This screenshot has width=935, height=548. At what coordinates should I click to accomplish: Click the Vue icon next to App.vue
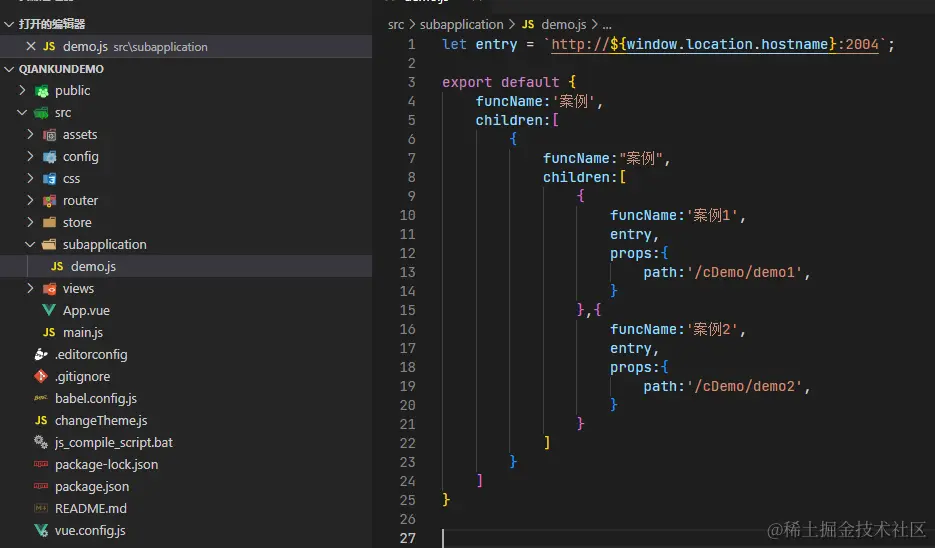coord(49,310)
